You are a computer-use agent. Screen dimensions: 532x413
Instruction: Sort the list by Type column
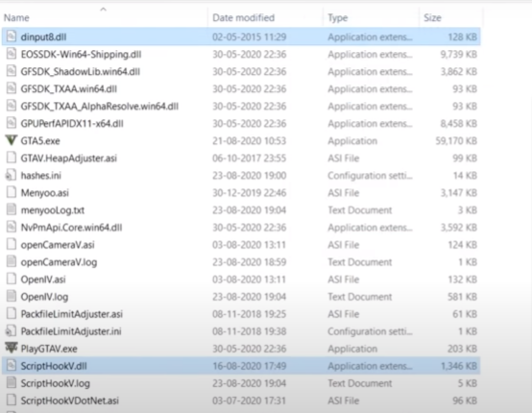tap(338, 17)
